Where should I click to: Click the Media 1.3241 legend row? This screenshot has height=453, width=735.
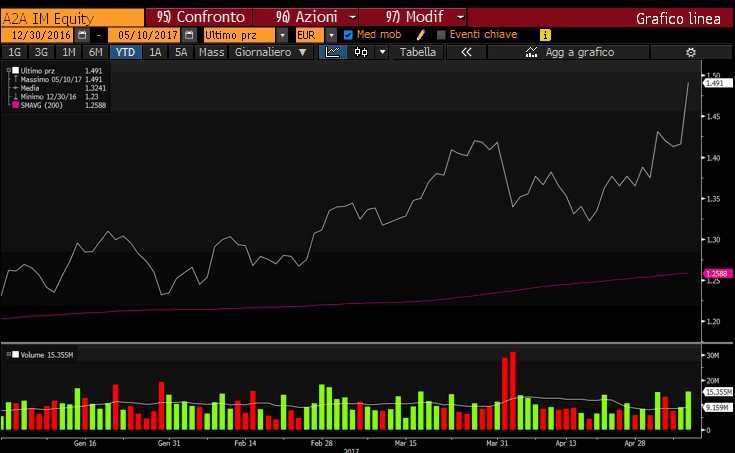point(59,88)
